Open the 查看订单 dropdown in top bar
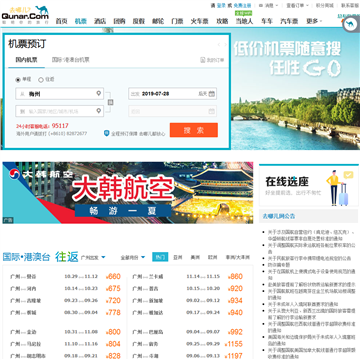This screenshot has width=360, height=360. pos(297,5)
